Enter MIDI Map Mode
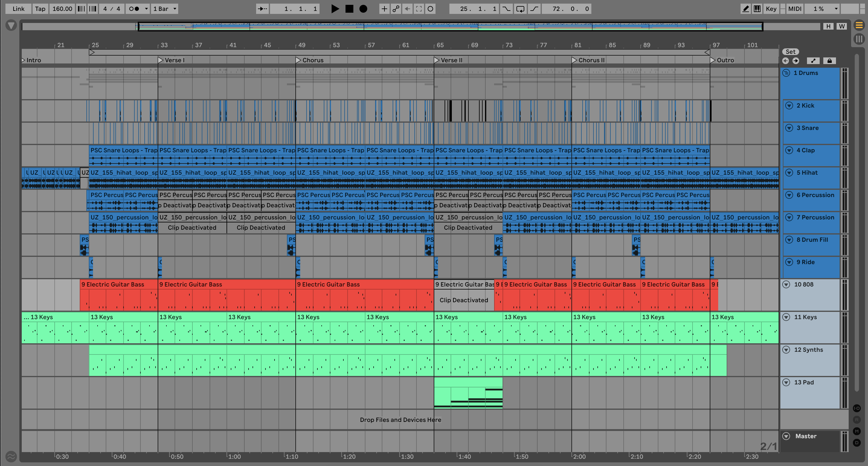This screenshot has width=868, height=466. [x=795, y=9]
